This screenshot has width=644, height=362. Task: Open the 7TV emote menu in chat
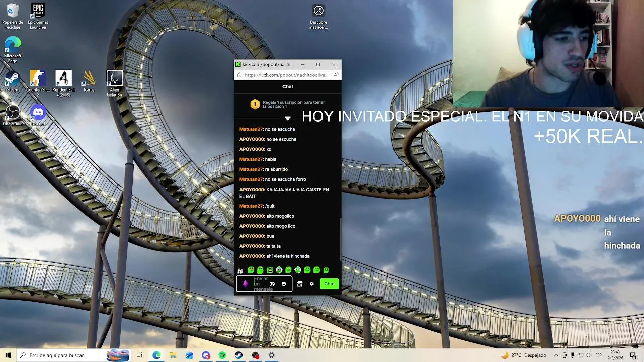[x=272, y=284]
